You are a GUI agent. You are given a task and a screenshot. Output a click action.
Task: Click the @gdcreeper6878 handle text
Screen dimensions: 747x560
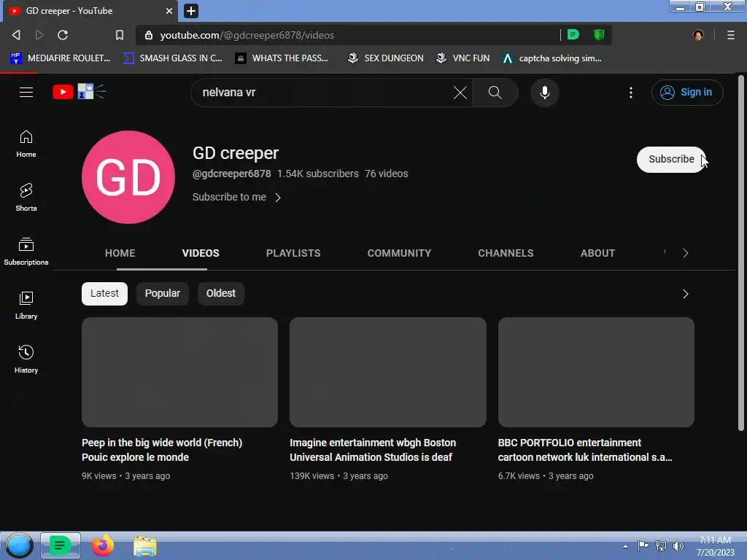point(231,174)
